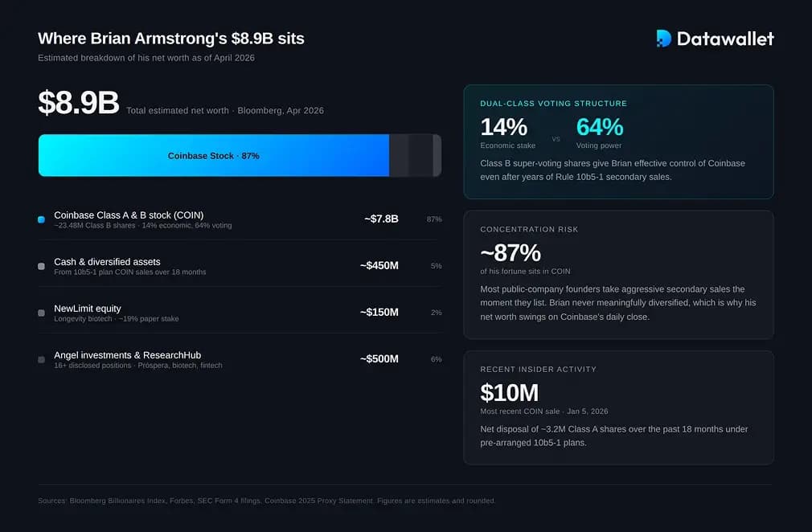Click the 'NewLimit equity' label

coord(88,309)
